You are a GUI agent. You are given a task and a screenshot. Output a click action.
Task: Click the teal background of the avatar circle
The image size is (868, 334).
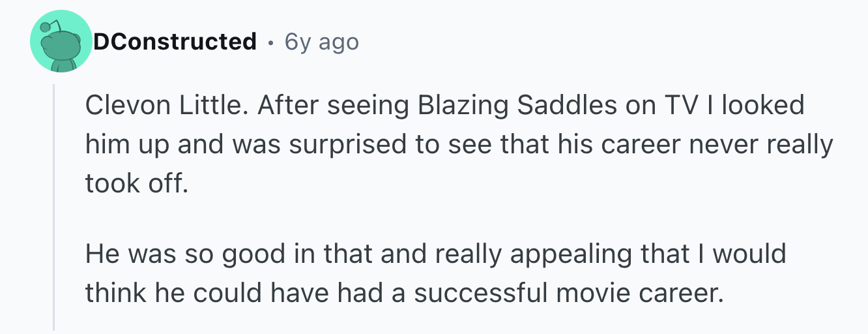(77, 26)
